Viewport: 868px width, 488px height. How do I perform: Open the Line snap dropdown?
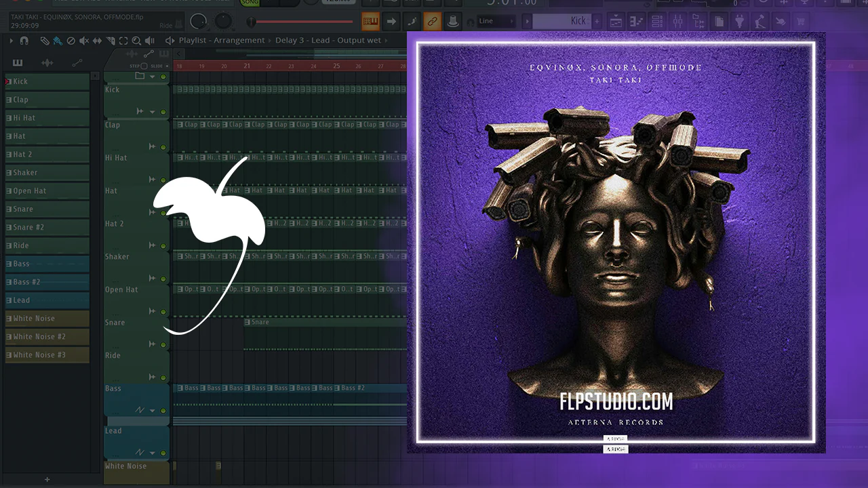point(496,21)
